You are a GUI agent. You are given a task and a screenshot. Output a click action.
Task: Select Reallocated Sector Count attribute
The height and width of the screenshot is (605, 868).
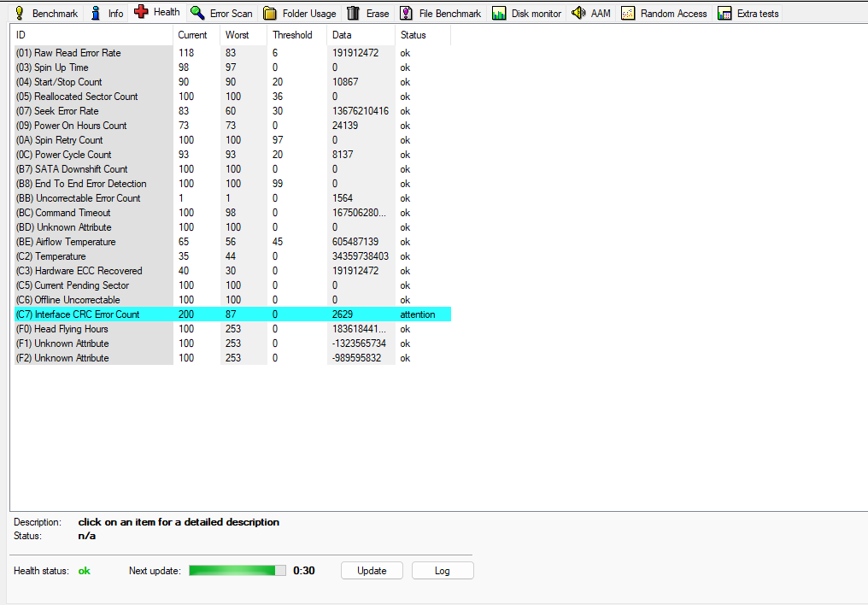coord(232,97)
